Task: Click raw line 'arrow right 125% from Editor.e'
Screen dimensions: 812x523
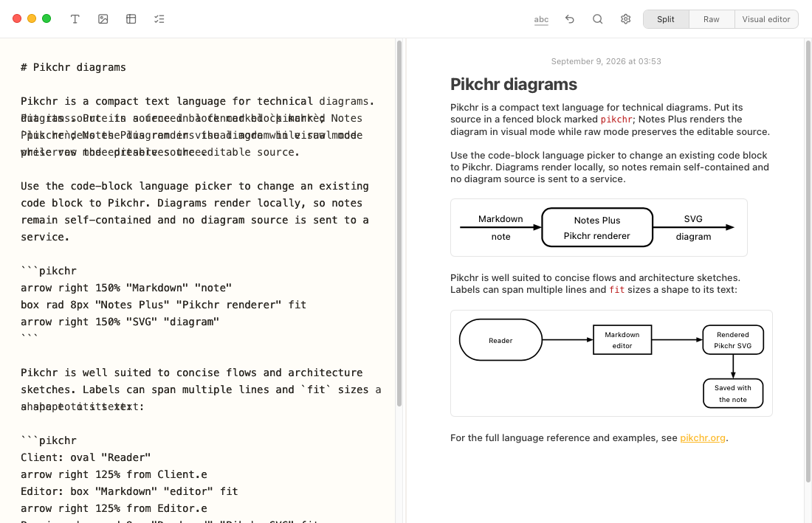Action: (x=114, y=508)
